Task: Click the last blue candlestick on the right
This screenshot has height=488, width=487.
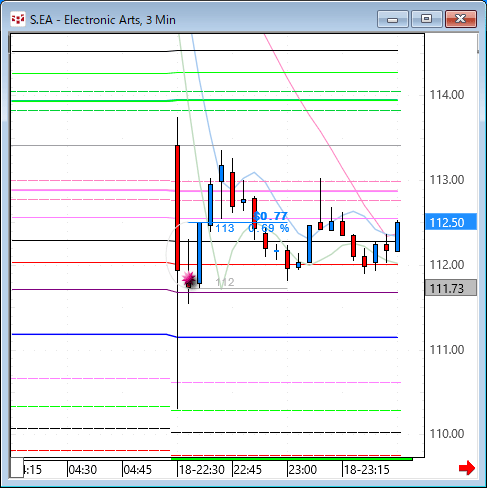Action: pos(398,237)
